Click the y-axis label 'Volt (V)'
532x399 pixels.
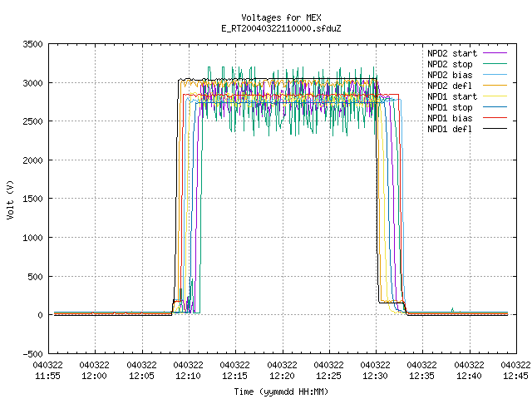[11, 199]
